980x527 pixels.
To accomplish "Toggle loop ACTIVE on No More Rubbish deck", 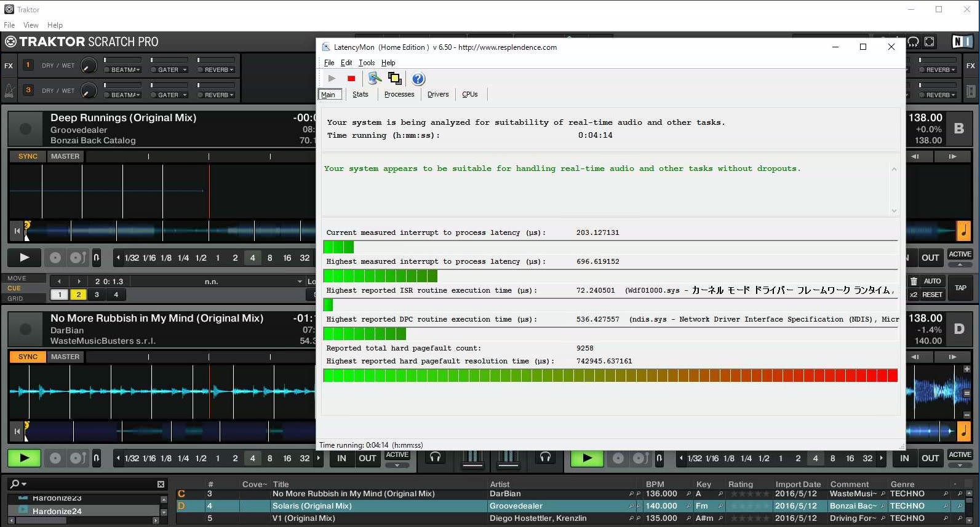I will pos(397,455).
